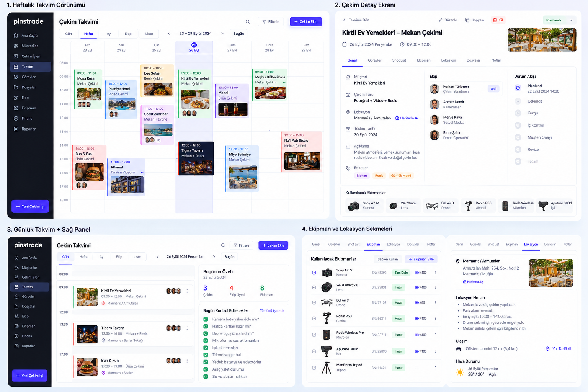
Task: Toggle the 'Tripod ve gimbal' checklist item
Action: [206, 355]
